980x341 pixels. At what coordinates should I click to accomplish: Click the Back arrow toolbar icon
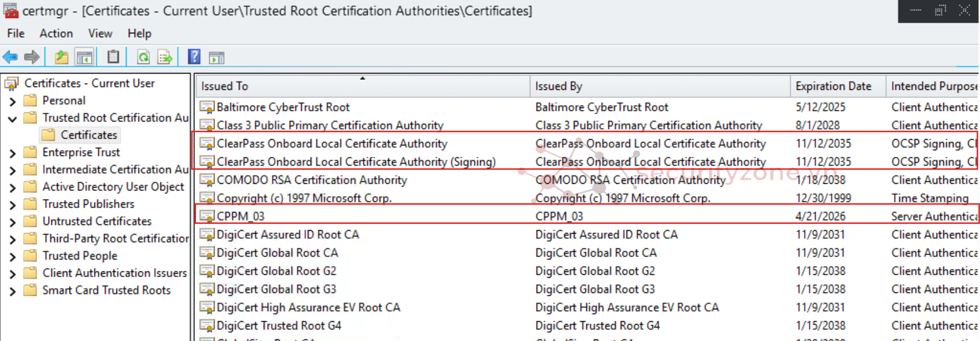pos(10,57)
